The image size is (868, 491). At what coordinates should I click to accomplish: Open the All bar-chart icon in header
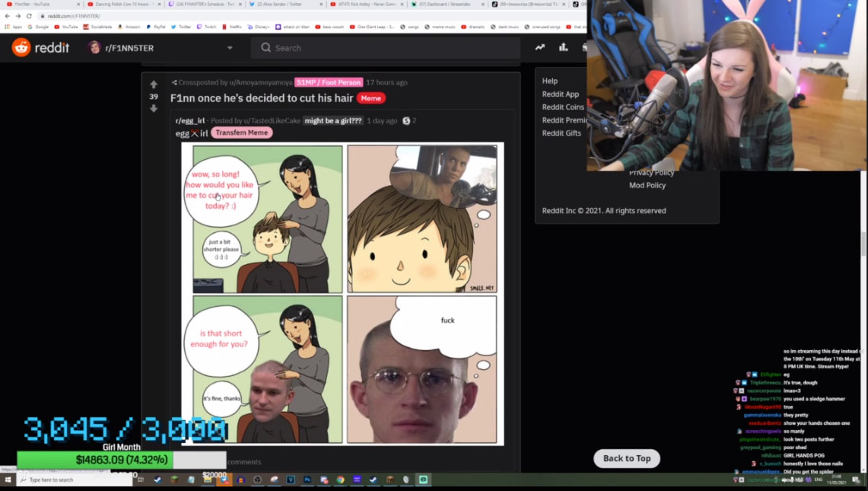point(563,48)
